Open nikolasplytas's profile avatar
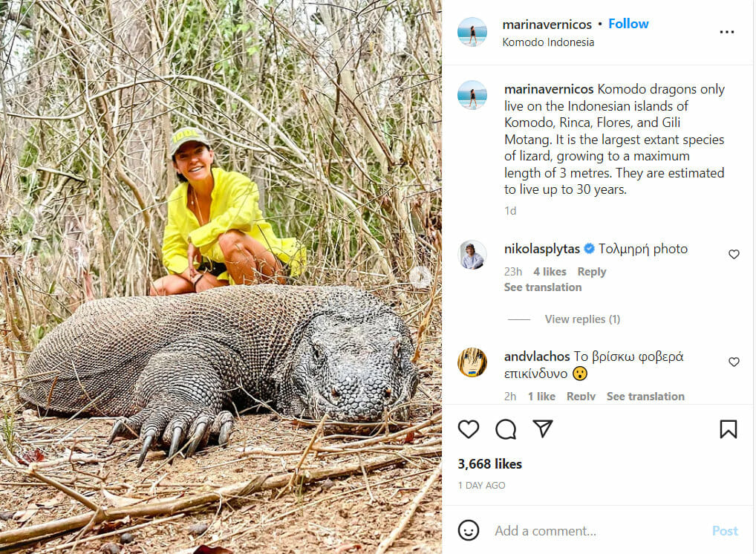Screen dimensions: 756x554 coord(472,255)
